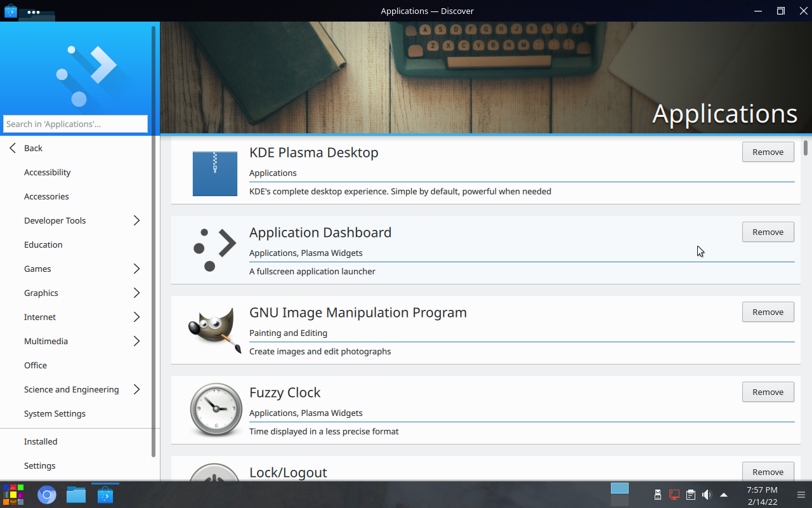The height and width of the screenshot is (508, 812).
Task: Click the Back arrow icon in sidebar
Action: tap(13, 148)
